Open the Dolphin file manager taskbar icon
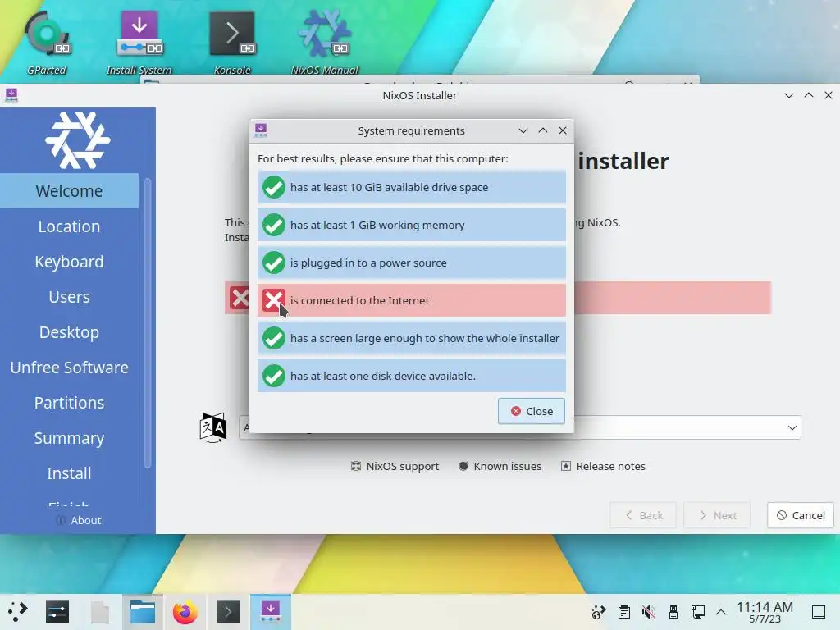The image size is (840, 630). tap(143, 612)
